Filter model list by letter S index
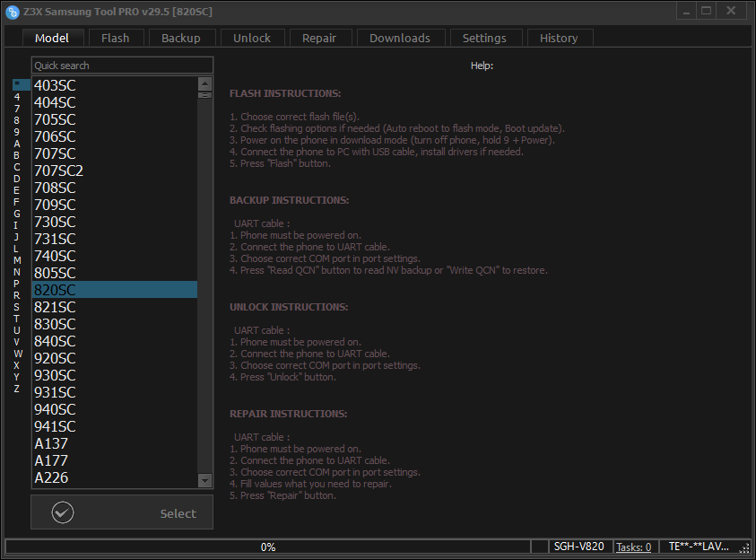 coord(16,307)
